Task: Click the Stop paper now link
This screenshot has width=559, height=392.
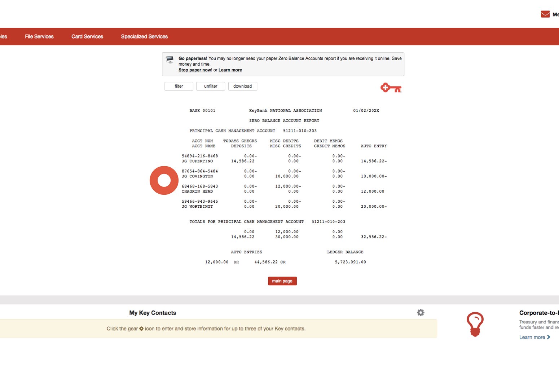Action: (195, 70)
